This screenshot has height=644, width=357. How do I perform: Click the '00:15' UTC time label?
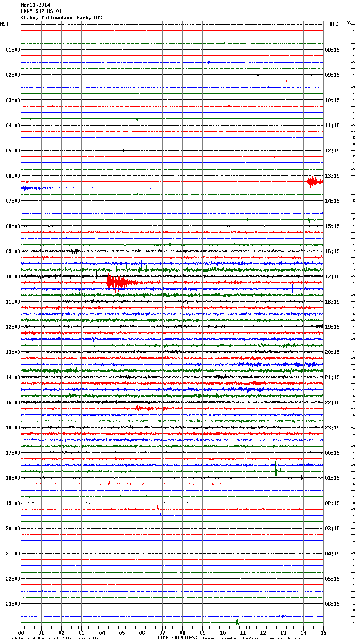coord(332,453)
